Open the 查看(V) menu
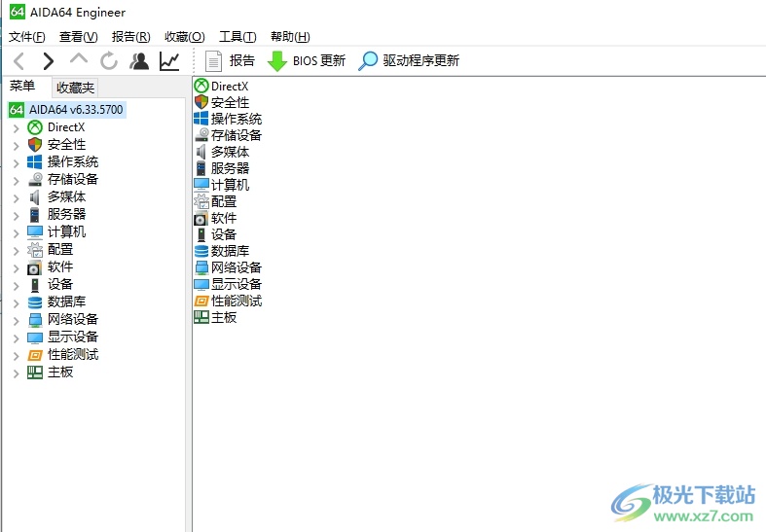Image resolution: width=766 pixels, height=532 pixels. [x=78, y=37]
